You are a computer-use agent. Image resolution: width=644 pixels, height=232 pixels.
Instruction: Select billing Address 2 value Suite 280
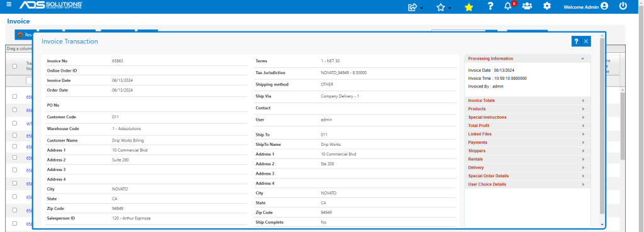(120, 160)
